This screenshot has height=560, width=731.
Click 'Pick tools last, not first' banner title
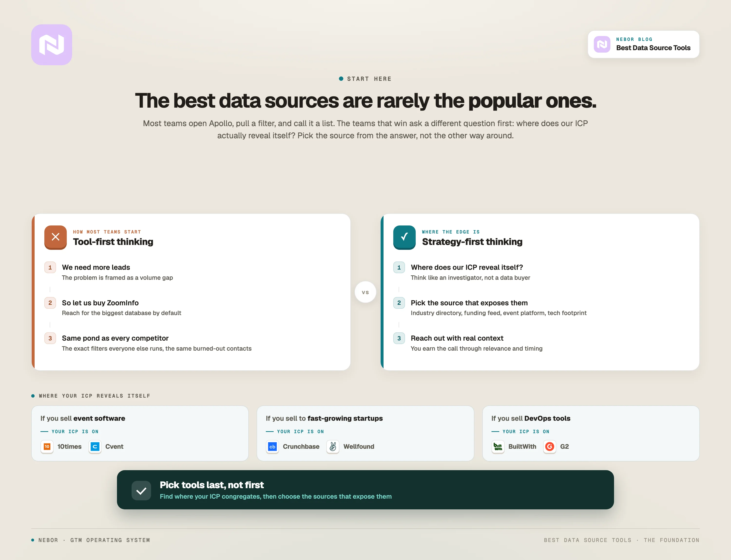pyautogui.click(x=212, y=485)
